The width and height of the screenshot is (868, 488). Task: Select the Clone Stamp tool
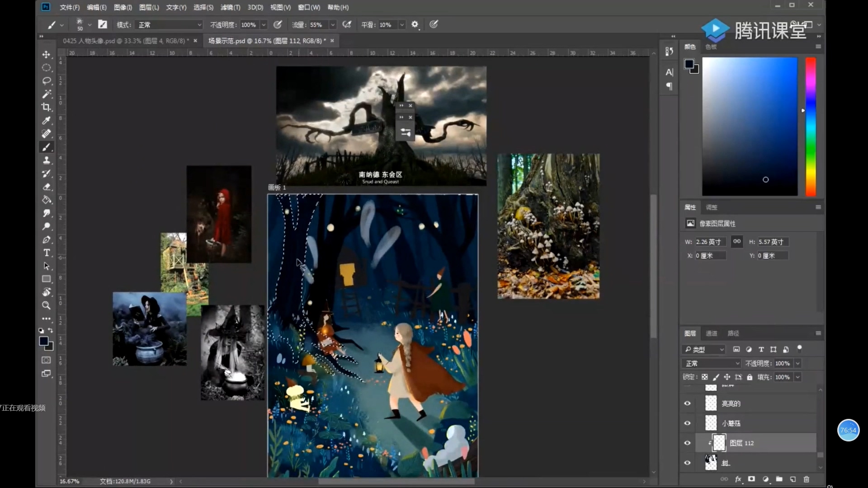(x=46, y=160)
